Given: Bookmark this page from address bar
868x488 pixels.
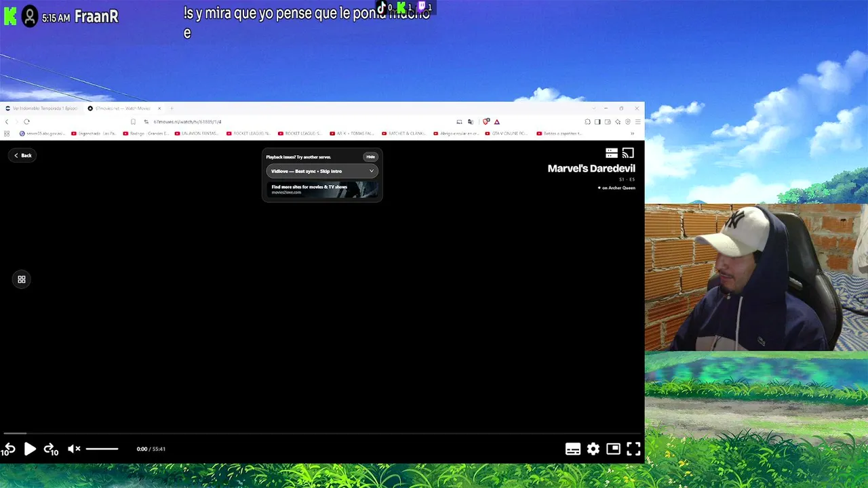Looking at the screenshot, I should [133, 122].
